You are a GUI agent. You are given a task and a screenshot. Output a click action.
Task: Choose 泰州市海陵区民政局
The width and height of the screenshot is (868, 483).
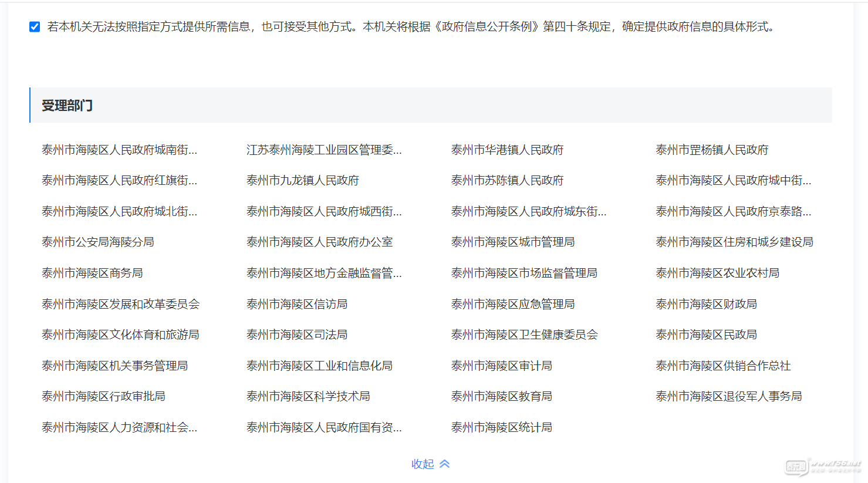[x=707, y=335]
